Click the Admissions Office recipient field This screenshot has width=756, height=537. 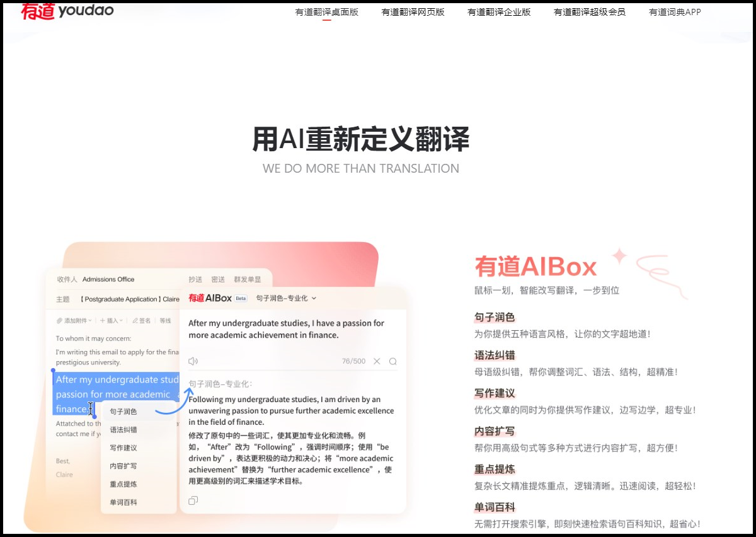point(108,279)
